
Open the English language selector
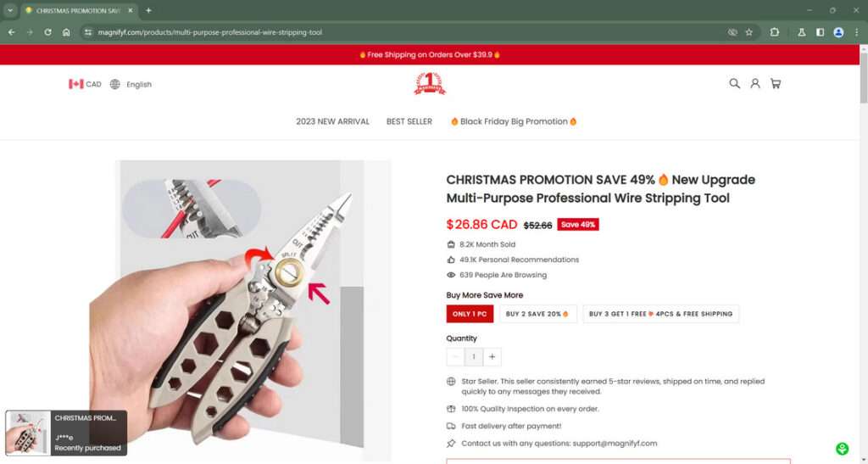131,84
